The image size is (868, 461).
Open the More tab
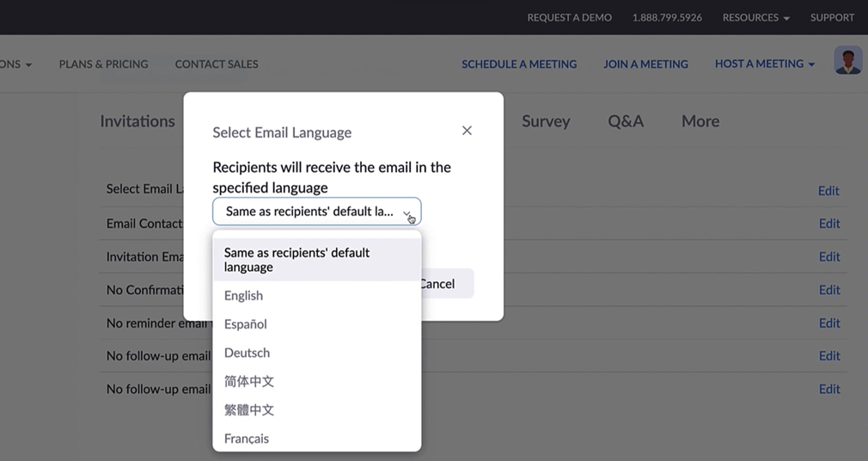point(700,121)
